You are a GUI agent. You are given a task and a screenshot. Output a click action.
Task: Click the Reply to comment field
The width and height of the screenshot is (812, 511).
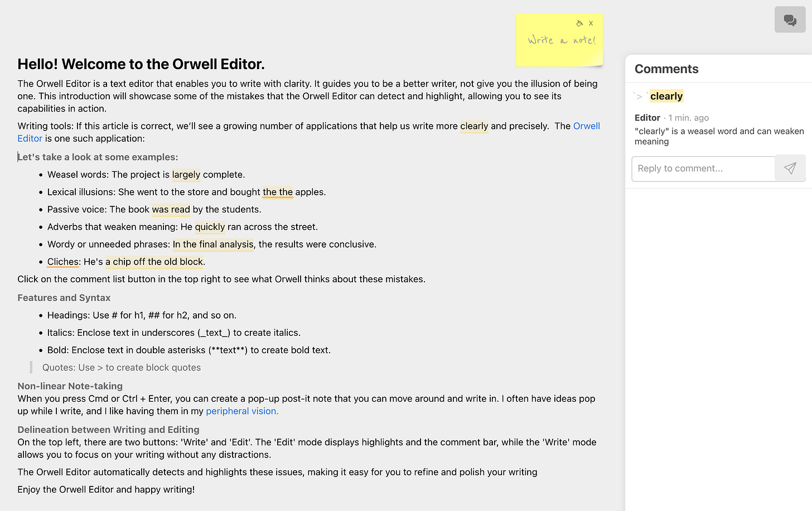click(703, 168)
